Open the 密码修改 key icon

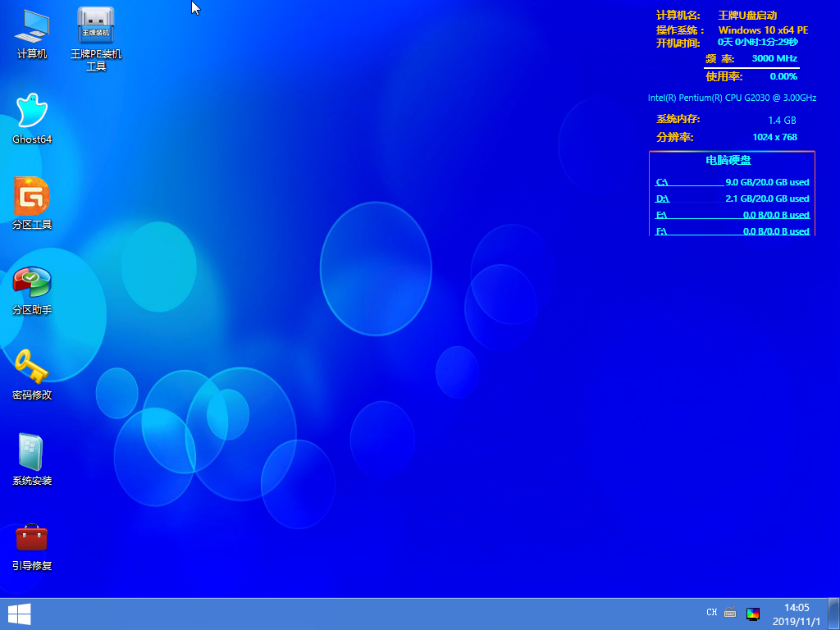click(32, 374)
